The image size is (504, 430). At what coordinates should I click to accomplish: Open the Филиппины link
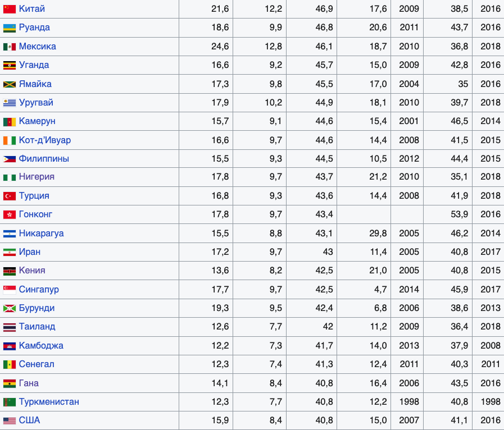[x=44, y=159]
